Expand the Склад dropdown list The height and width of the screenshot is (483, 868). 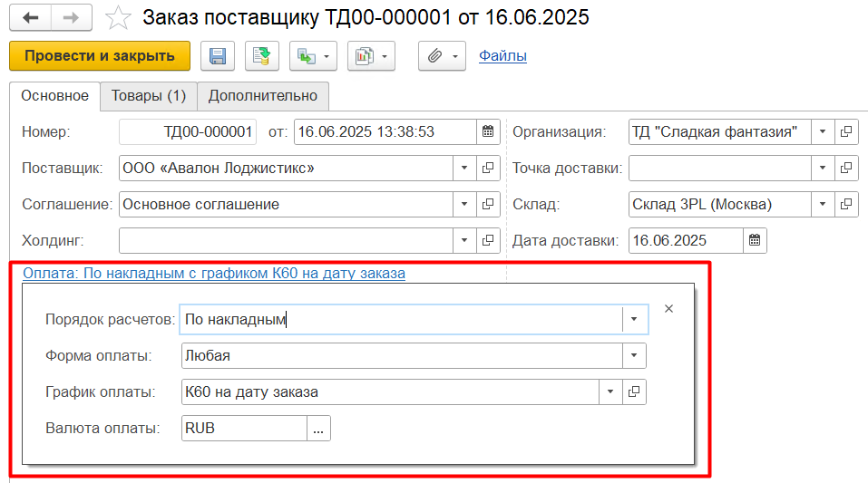pyautogui.click(x=822, y=204)
